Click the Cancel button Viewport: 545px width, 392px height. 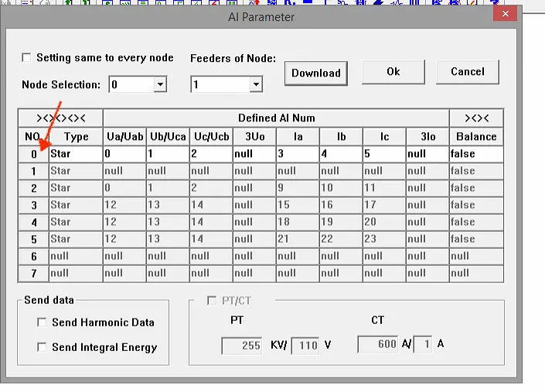pyautogui.click(x=468, y=72)
